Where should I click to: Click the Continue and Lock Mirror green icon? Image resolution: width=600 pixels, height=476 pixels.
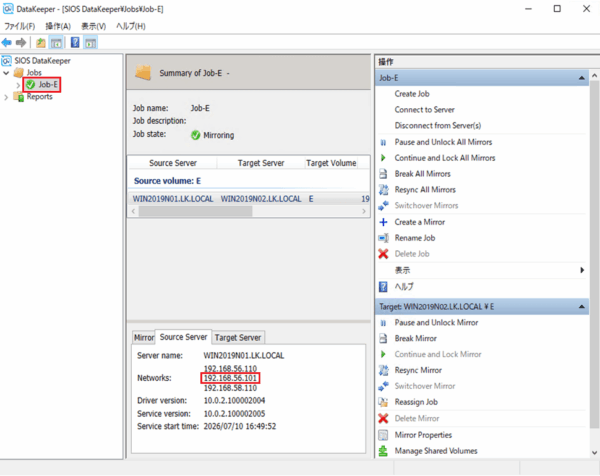coord(383,354)
